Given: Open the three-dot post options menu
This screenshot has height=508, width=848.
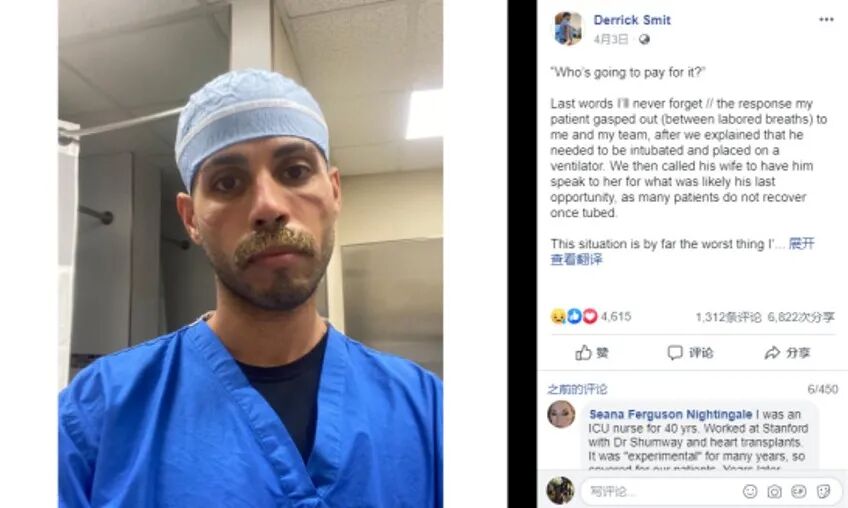Looking at the screenshot, I should 826,19.
